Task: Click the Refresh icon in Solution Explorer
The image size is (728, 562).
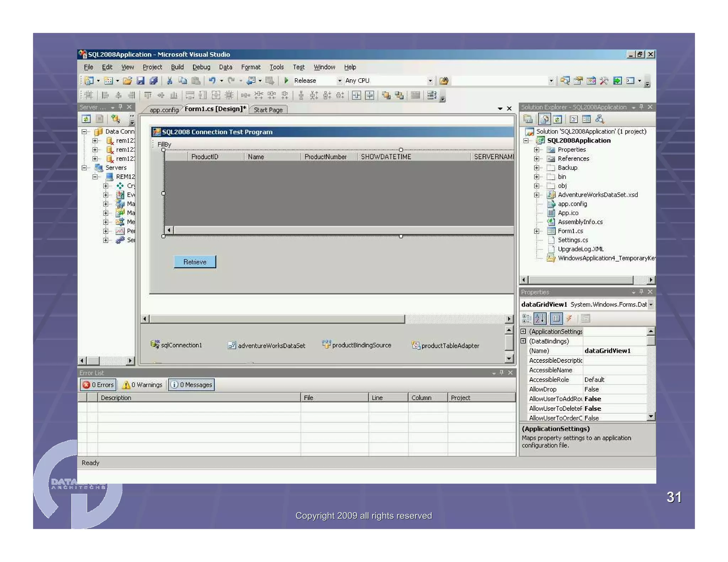Action: coord(557,119)
